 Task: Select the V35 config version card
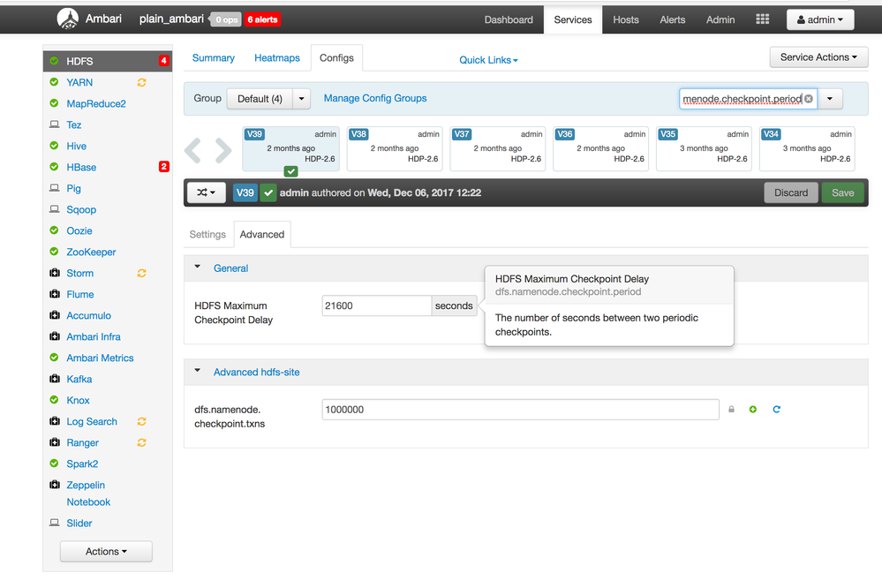[x=704, y=148]
